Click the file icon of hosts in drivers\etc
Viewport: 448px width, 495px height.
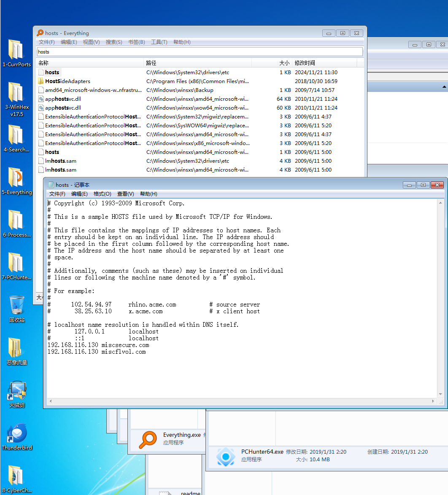tap(41, 72)
